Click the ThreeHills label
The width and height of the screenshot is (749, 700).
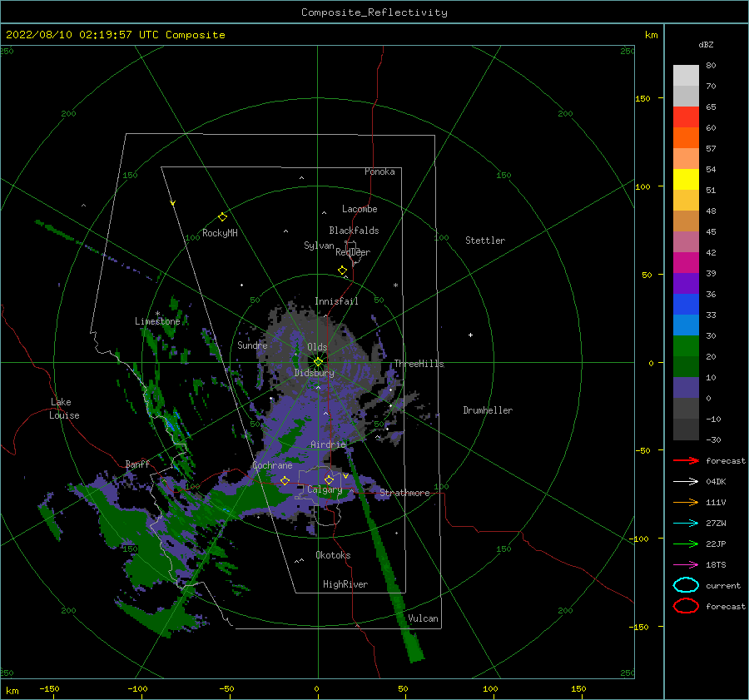pos(419,364)
